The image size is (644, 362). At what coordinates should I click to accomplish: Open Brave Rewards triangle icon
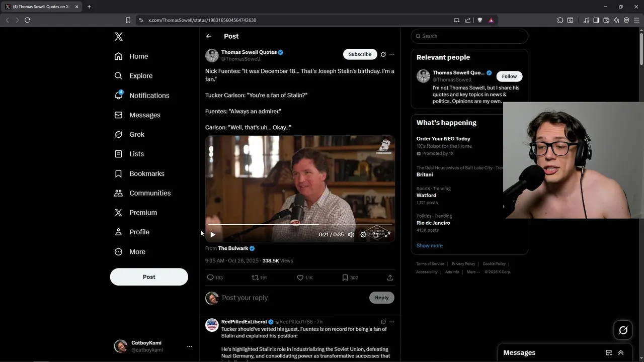(x=491, y=20)
